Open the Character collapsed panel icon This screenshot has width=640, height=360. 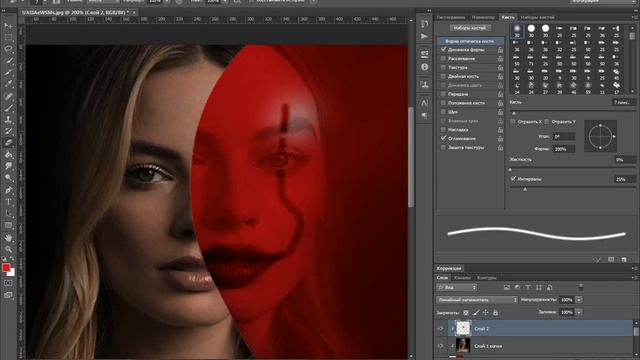[x=424, y=103]
